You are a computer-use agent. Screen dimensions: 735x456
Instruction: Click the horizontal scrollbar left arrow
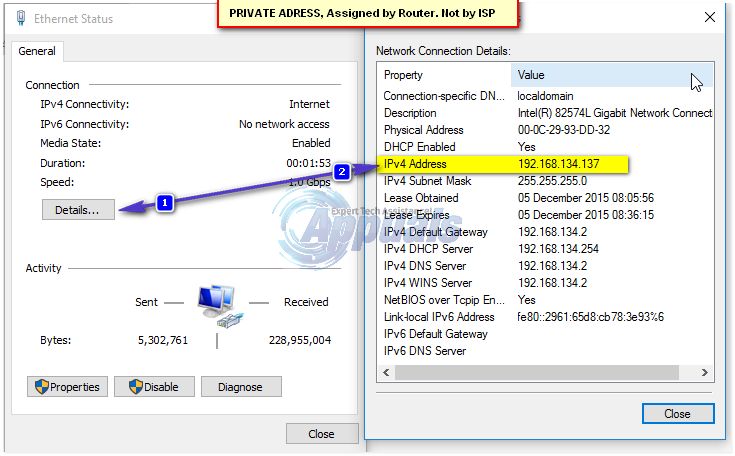click(386, 373)
